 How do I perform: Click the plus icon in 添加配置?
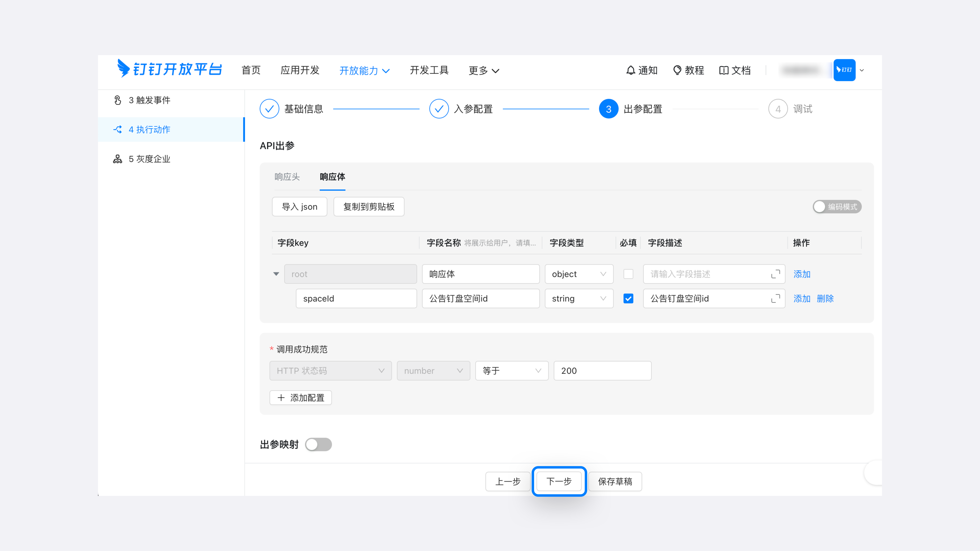281,397
